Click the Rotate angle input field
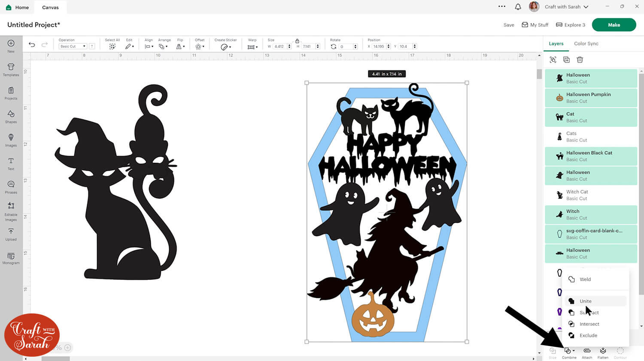The height and width of the screenshot is (361, 644). [346, 46]
